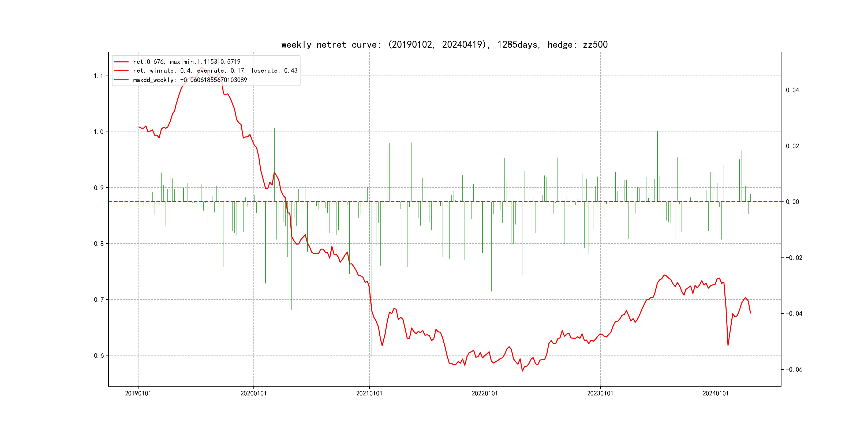The width and height of the screenshot is (868, 434).
Task: Click the -0.06 right y-axis tick label
Action: click(794, 369)
